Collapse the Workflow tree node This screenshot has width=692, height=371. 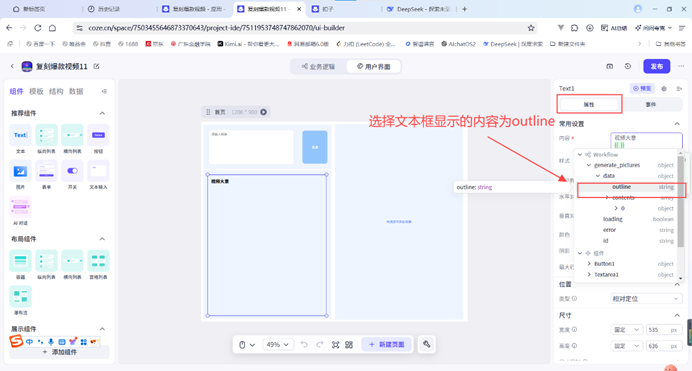tap(580, 155)
